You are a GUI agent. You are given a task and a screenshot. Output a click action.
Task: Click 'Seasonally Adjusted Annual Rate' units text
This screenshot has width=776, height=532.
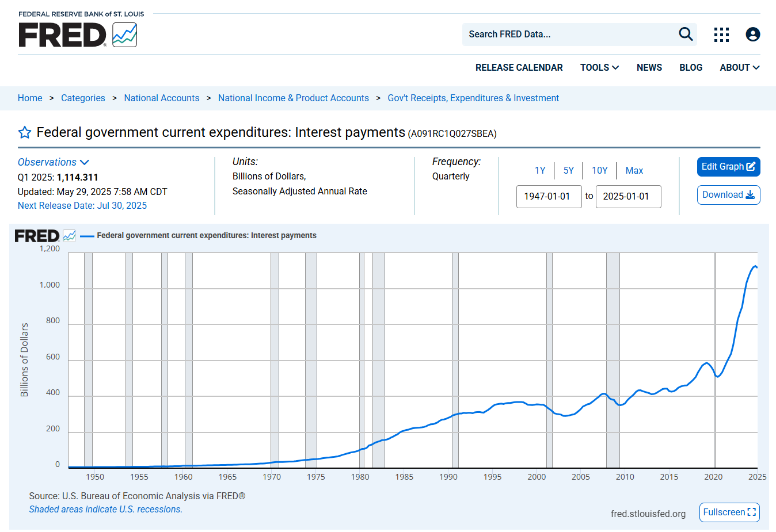[x=300, y=191]
